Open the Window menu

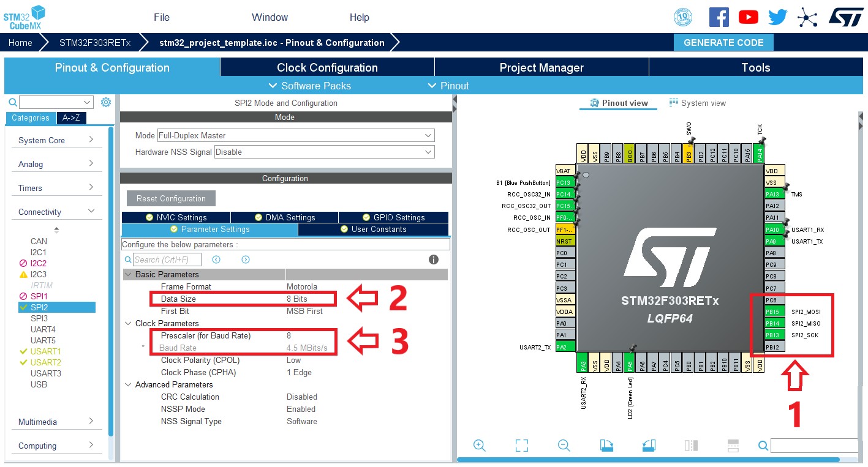pyautogui.click(x=270, y=17)
